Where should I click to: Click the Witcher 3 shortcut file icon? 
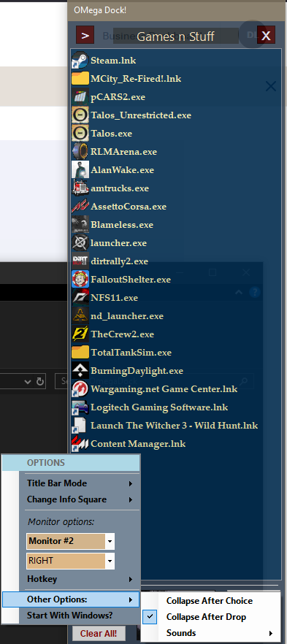tap(80, 425)
